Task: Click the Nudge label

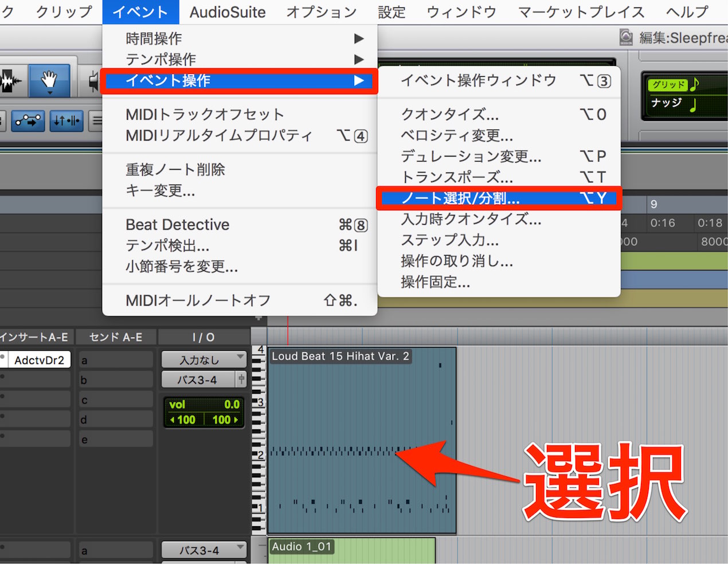Action: (666, 103)
